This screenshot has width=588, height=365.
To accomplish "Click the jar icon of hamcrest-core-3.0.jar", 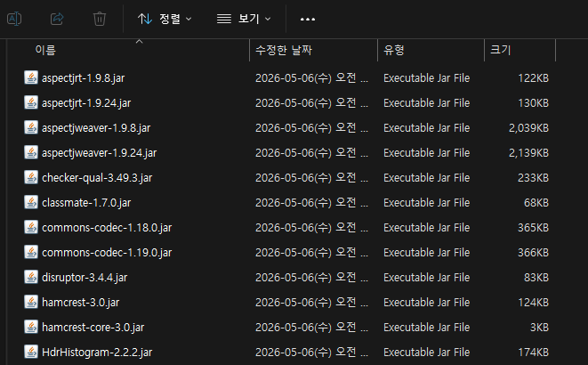I will [31, 327].
